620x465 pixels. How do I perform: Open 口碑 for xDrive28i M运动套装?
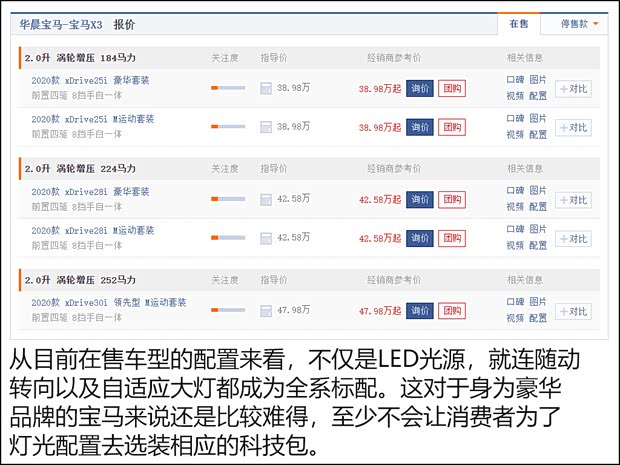click(x=515, y=229)
